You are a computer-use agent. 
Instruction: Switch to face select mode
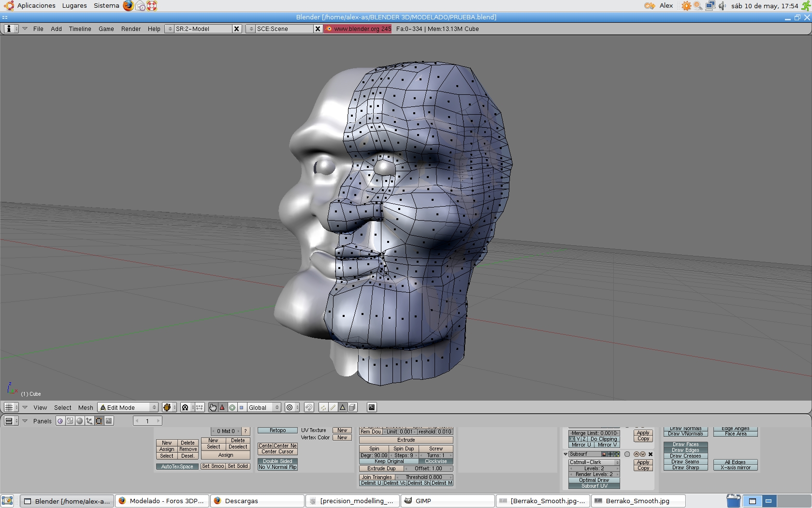tap(343, 407)
